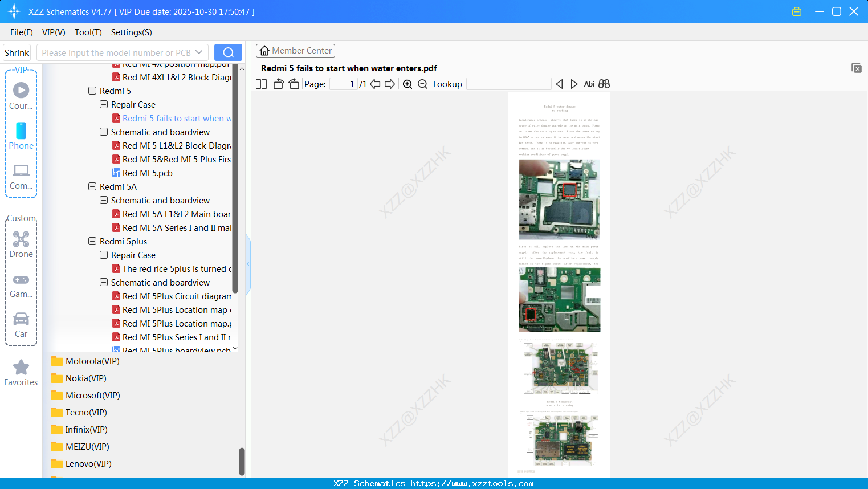Open the Infinix(VIP) folder

pos(79,430)
